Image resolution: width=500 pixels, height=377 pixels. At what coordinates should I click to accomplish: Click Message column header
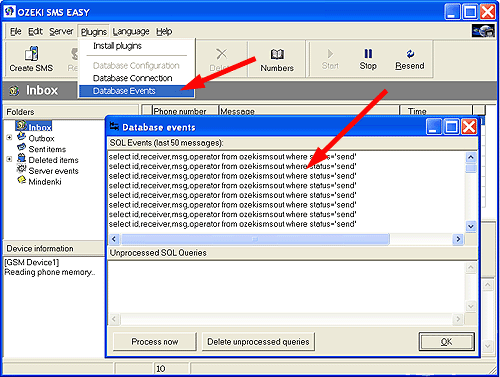pos(309,111)
